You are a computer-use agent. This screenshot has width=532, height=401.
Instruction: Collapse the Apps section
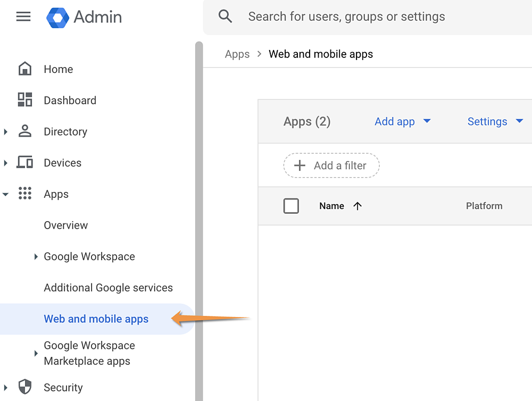tap(5, 195)
